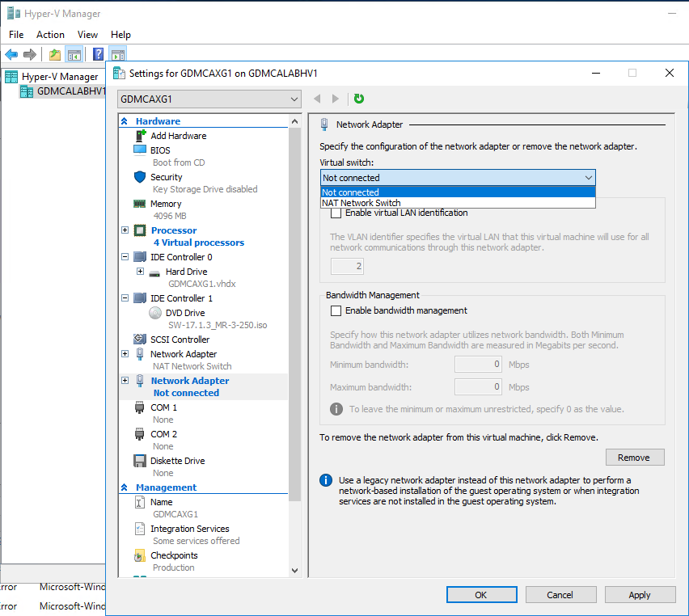Select the Memory chip icon
The image size is (689, 616).
point(140,204)
